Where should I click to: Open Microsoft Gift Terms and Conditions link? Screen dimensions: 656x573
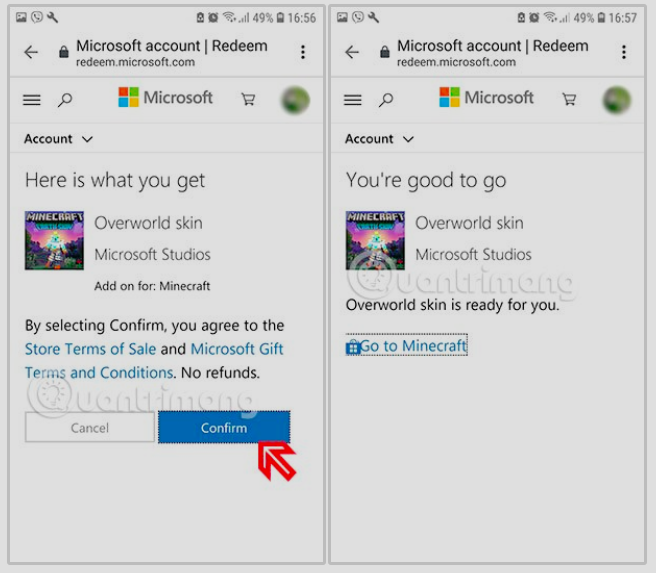coord(154,361)
